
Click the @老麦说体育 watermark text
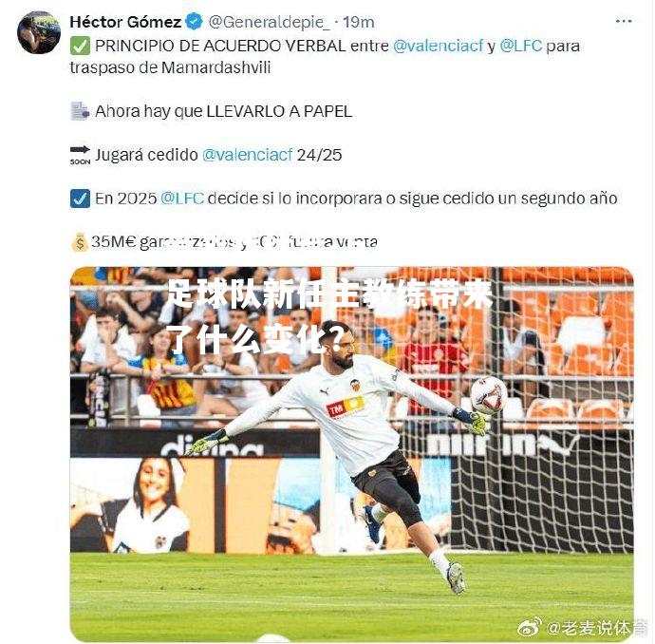[x=596, y=628]
